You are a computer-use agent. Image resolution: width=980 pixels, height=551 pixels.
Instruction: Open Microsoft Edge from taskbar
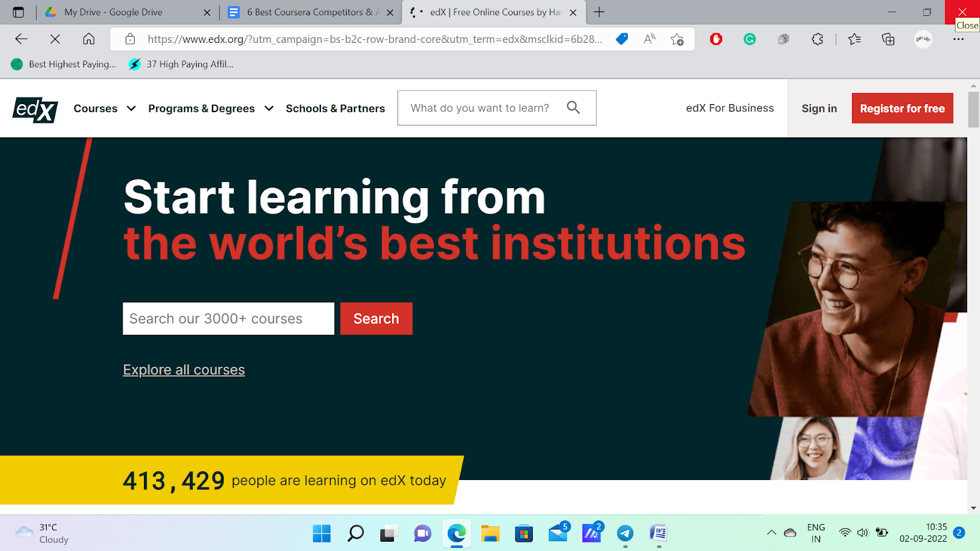(x=456, y=533)
